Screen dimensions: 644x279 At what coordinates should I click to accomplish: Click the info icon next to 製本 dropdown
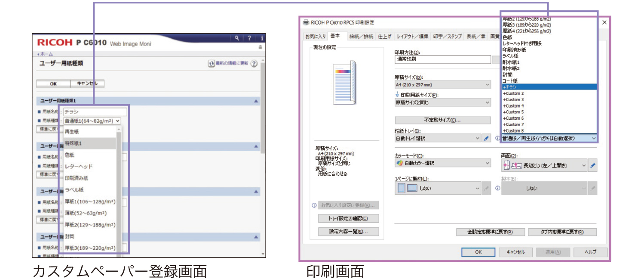click(x=497, y=188)
